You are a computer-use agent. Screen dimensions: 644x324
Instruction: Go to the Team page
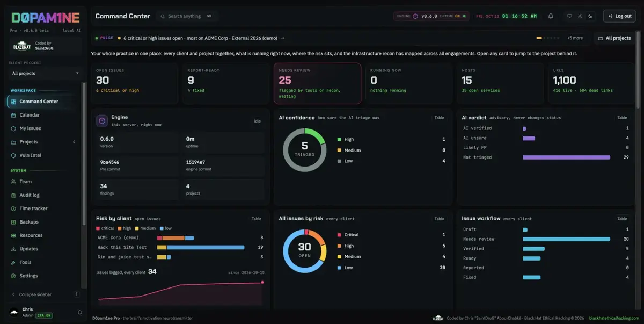coord(43,182)
